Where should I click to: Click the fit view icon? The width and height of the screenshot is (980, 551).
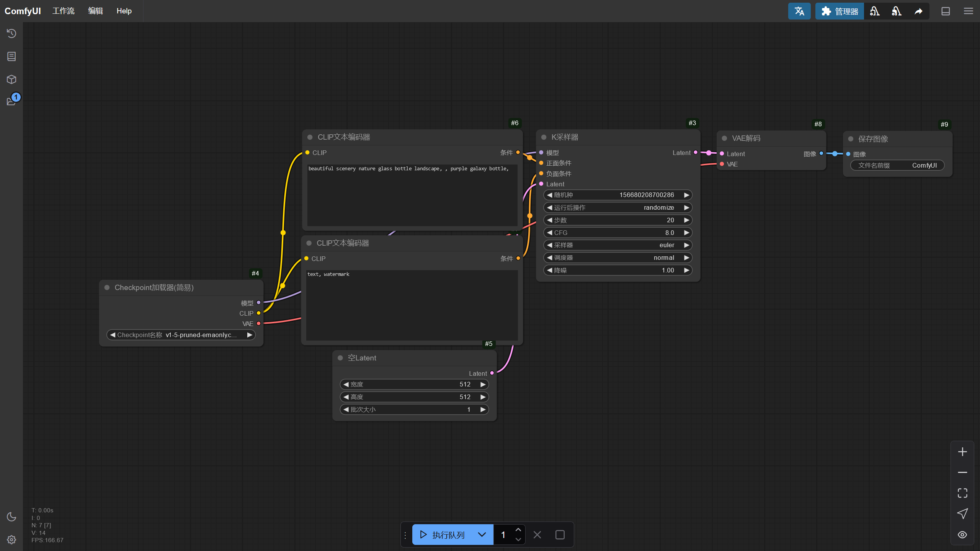pos(962,493)
